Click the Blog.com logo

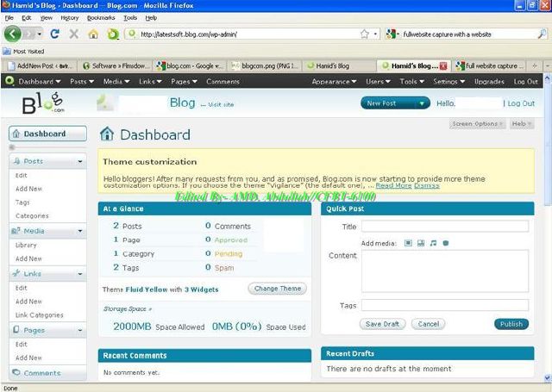click(x=43, y=103)
